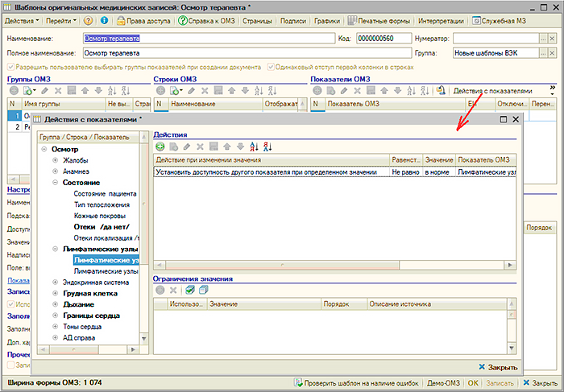Image resolution: width=564 pixels, height=392 pixels.
Task: Expand Эндокринная система tree node
Action: pyautogui.click(x=55, y=282)
